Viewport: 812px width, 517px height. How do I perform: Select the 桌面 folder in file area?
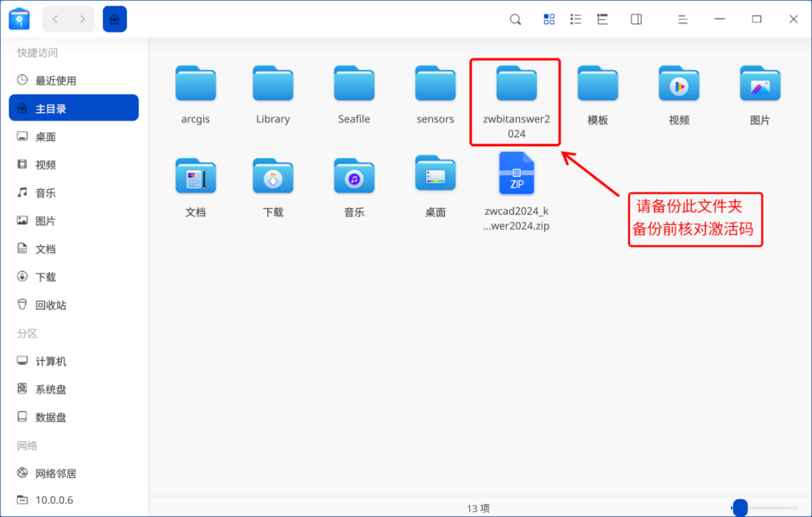tap(436, 174)
